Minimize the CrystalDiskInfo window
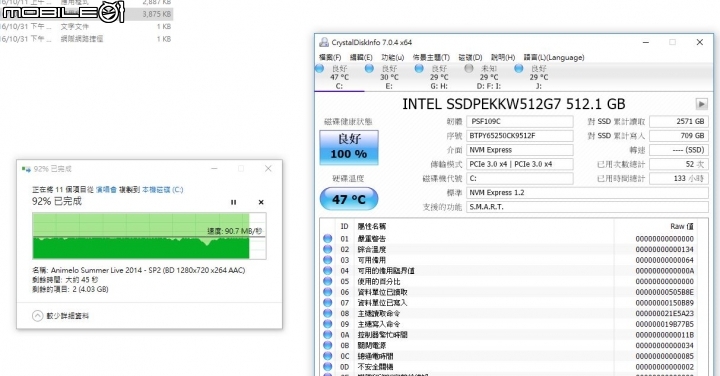Screen dimensions: 720x376 tap(646, 42)
